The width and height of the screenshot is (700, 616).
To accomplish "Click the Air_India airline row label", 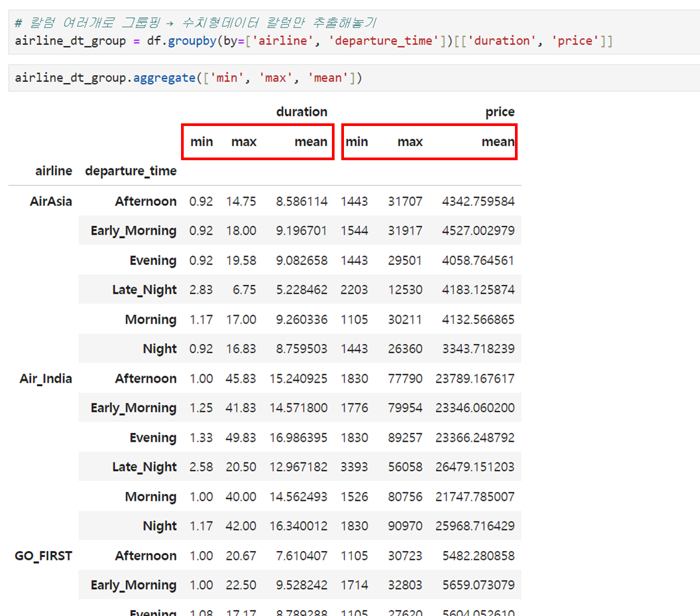I will pyautogui.click(x=46, y=379).
